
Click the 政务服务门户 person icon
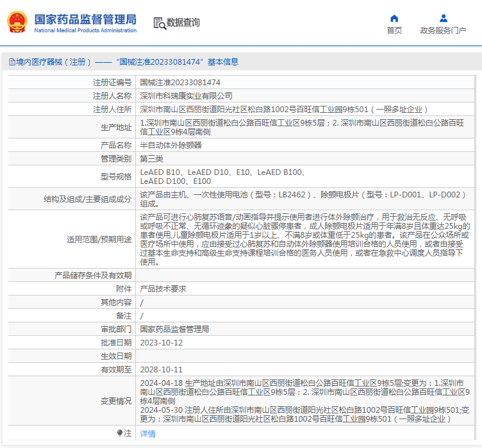(x=444, y=19)
